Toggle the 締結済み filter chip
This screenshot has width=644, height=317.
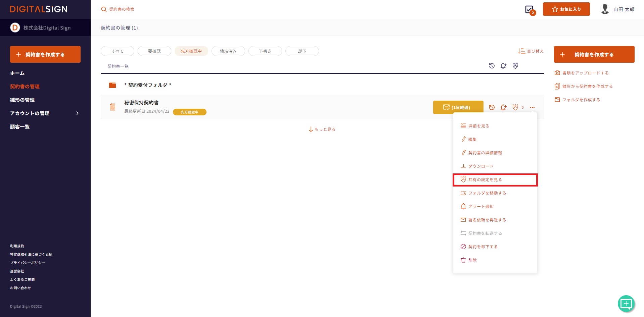(228, 51)
